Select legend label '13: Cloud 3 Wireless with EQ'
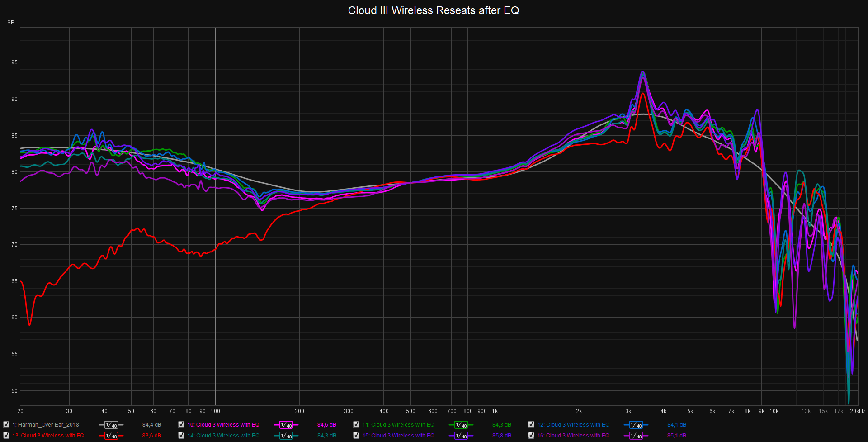This screenshot has height=442, width=868. pyautogui.click(x=48, y=436)
